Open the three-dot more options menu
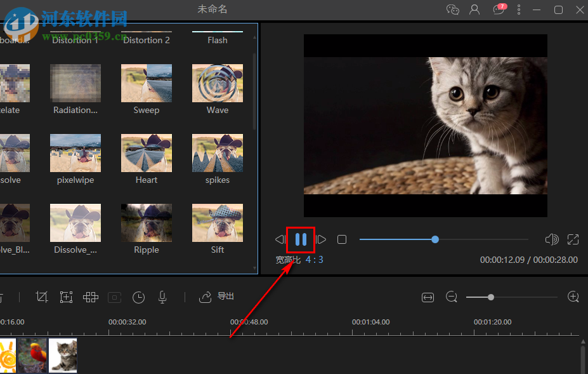This screenshot has height=374, width=588. [x=519, y=10]
